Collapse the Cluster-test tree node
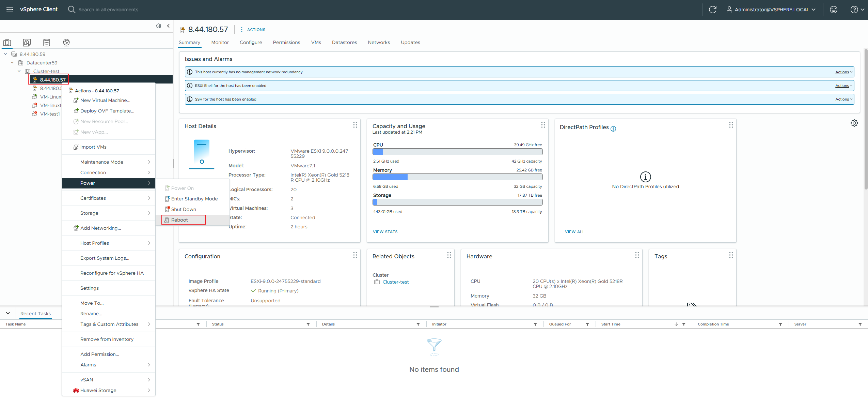Image resolution: width=868 pixels, height=409 pixels. [x=19, y=71]
